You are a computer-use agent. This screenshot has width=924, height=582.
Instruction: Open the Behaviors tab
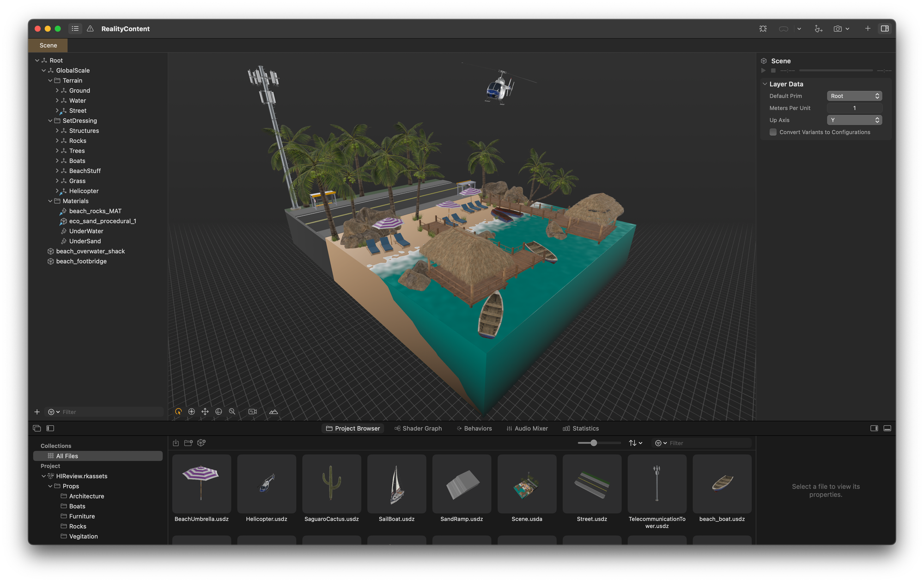tap(474, 428)
